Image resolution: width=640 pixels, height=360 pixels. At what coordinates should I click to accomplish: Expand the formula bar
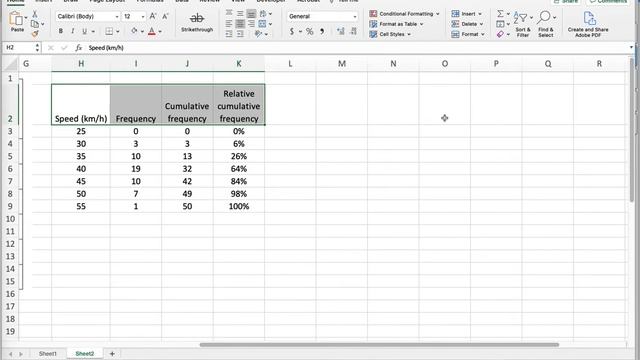click(631, 47)
